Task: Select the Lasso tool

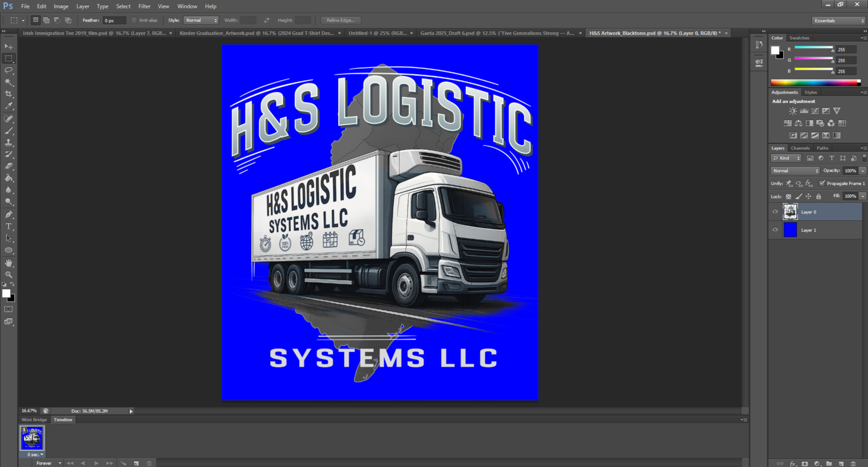Action: tap(8, 70)
